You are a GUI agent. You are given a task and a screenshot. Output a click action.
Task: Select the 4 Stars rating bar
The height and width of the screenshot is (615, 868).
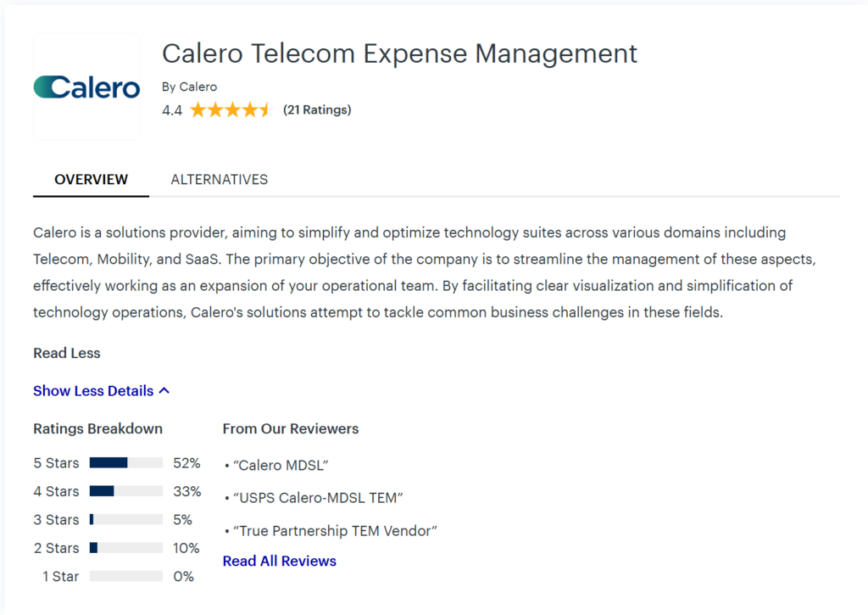pos(125,491)
